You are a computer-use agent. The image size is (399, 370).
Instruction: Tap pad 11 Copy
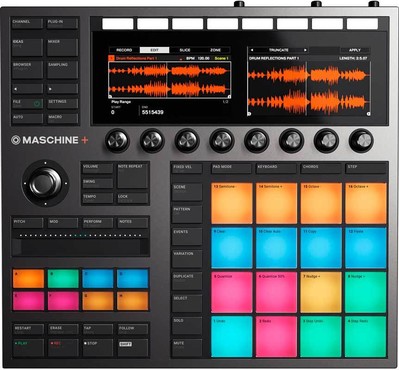pos(321,248)
